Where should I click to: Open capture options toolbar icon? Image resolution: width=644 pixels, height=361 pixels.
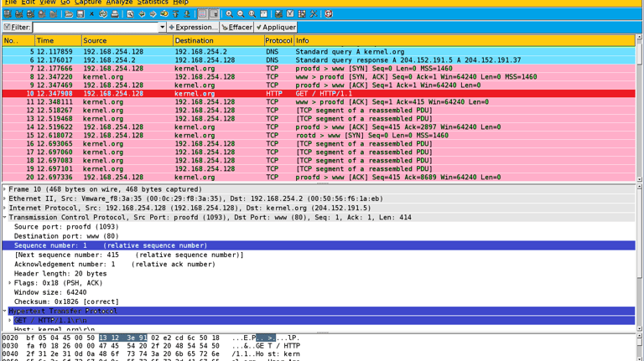tap(19, 14)
